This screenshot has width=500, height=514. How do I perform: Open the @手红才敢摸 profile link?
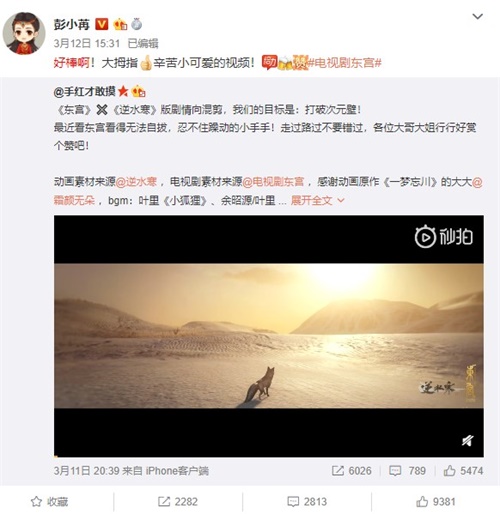click(x=85, y=91)
